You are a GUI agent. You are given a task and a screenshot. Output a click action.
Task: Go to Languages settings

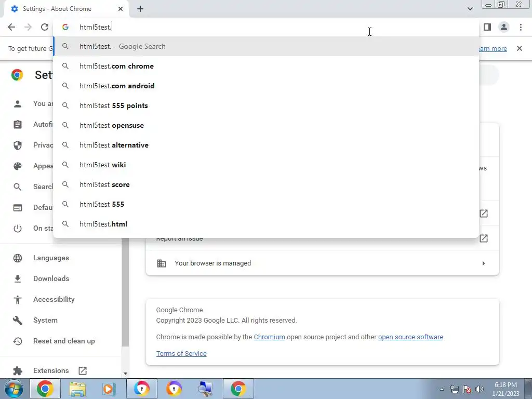coord(51,258)
